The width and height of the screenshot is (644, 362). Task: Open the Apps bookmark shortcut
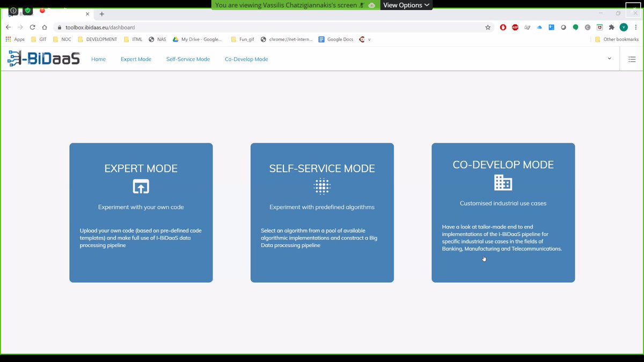[15, 39]
